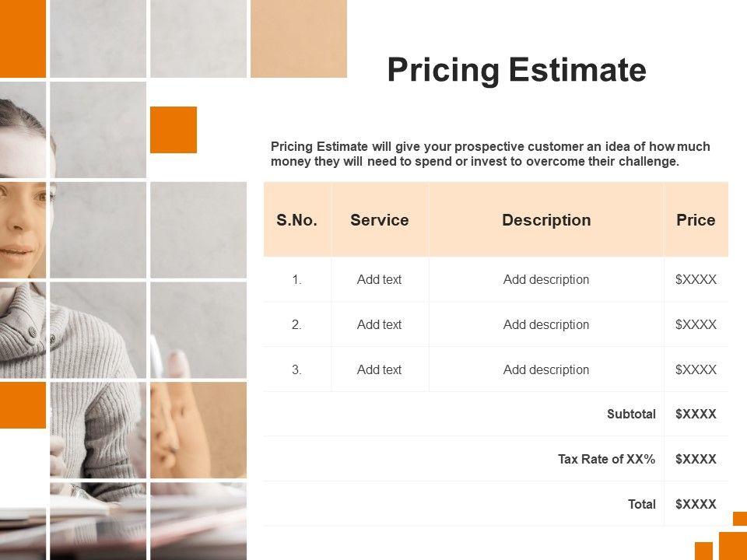Click the Total label in the table
The image size is (747, 560).
[x=642, y=504]
